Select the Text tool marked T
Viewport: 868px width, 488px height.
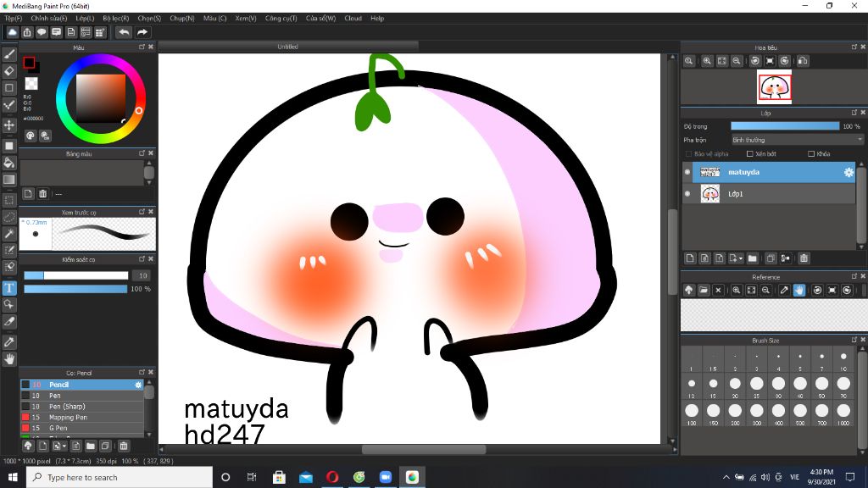click(9, 288)
